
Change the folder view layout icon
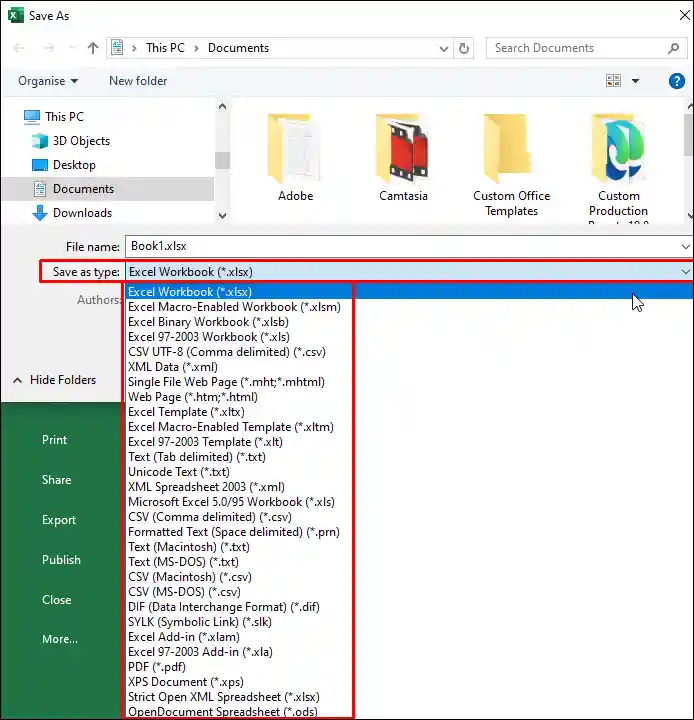click(x=613, y=81)
